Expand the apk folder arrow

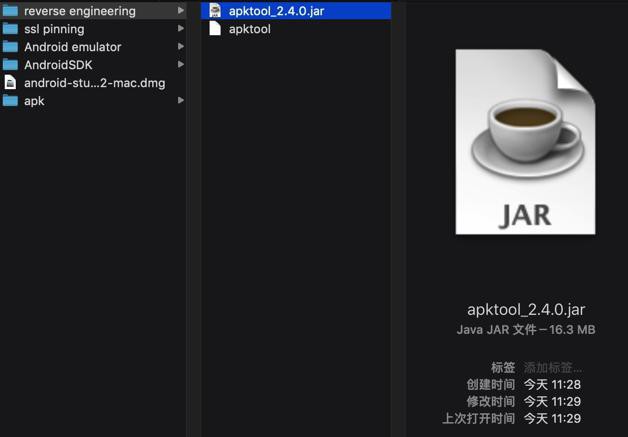[x=181, y=100]
